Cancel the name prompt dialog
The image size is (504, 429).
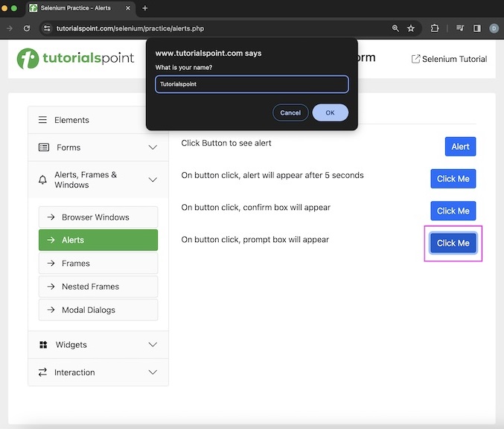(x=290, y=112)
